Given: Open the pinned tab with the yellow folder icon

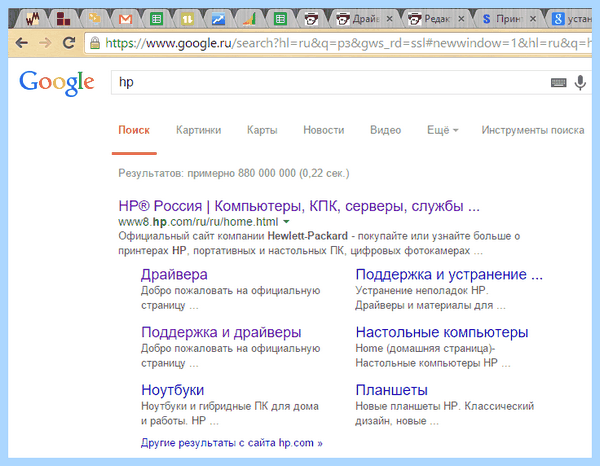Looking at the screenshot, I should (x=95, y=18).
